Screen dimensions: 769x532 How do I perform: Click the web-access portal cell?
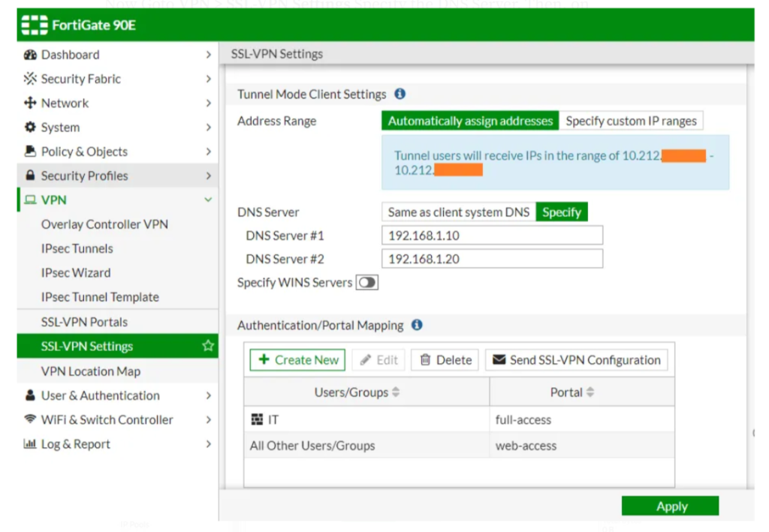click(582, 445)
